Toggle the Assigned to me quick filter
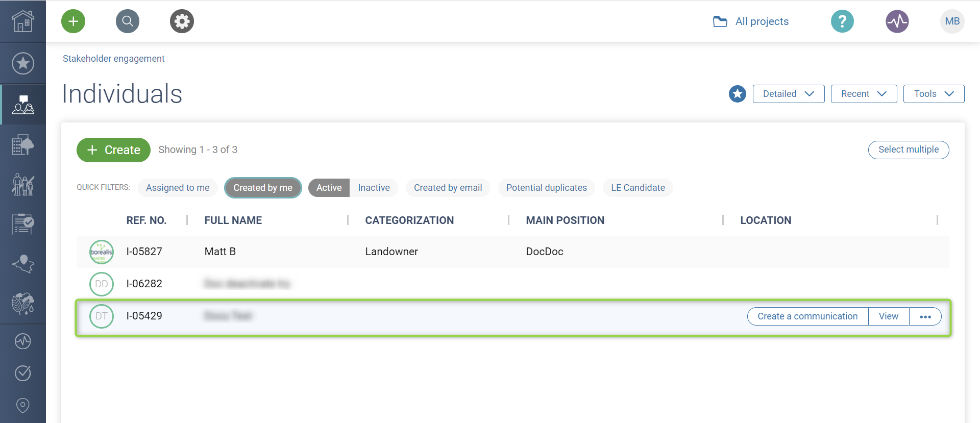Viewport: 980px width, 423px height. click(x=178, y=188)
